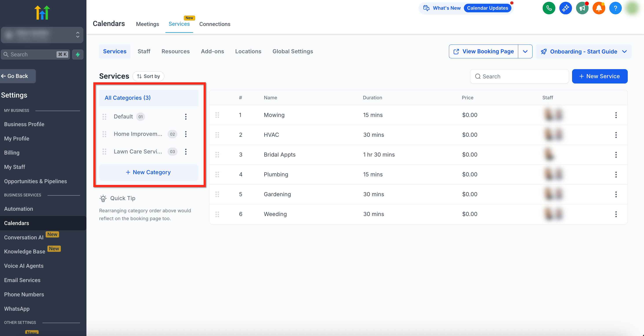The image size is (644, 336).
Task: Click the green lightning quick actions icon
Action: coord(78,54)
